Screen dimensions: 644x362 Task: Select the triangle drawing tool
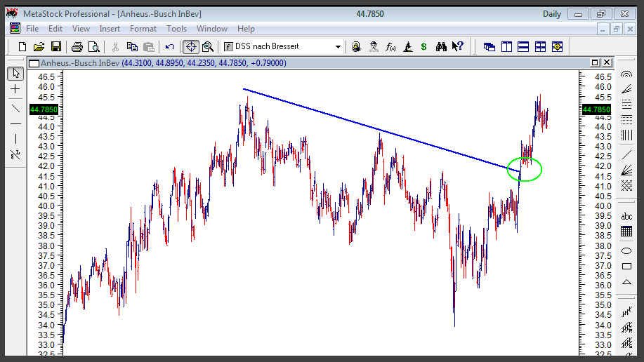[626, 282]
